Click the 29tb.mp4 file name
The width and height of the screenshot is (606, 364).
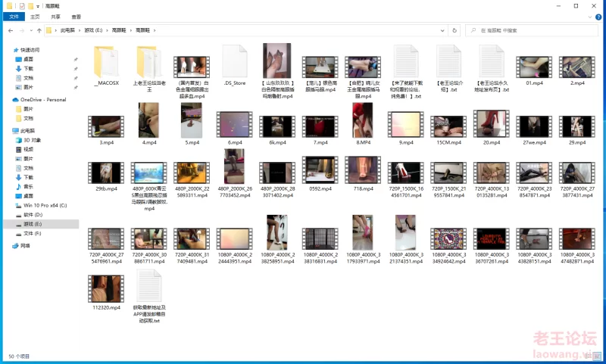point(106,188)
